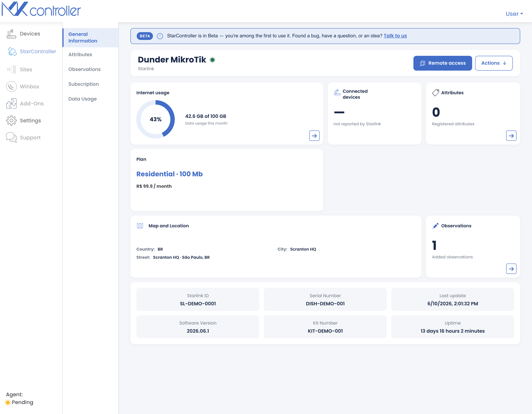Switch to the Attributes tab
532x414 pixels.
point(80,55)
